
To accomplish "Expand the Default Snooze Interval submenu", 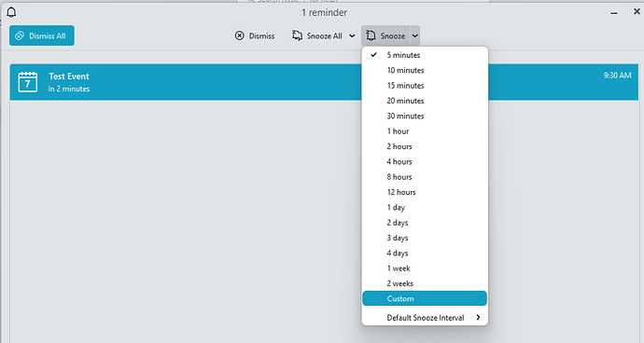I will click(425, 318).
